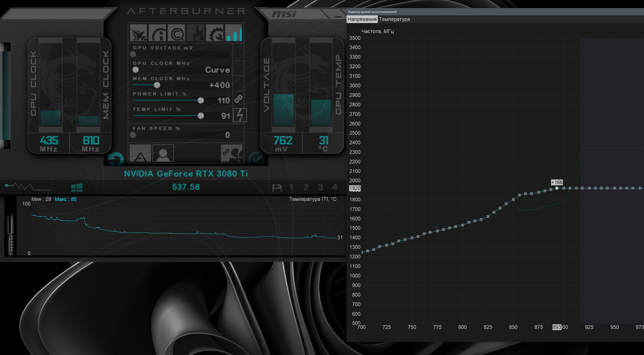Toggle the power and temp limit link icon
Image resolution: width=644 pixels, height=355 pixels.
click(x=238, y=99)
